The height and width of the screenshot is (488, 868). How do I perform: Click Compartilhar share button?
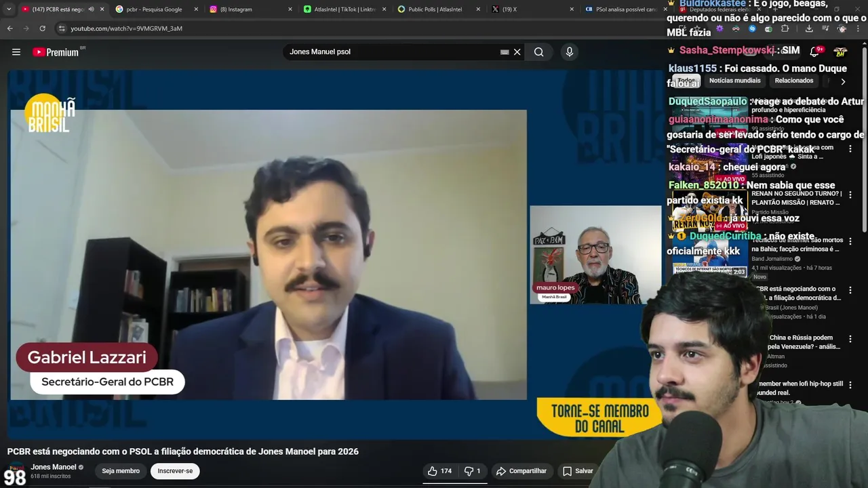521,471
